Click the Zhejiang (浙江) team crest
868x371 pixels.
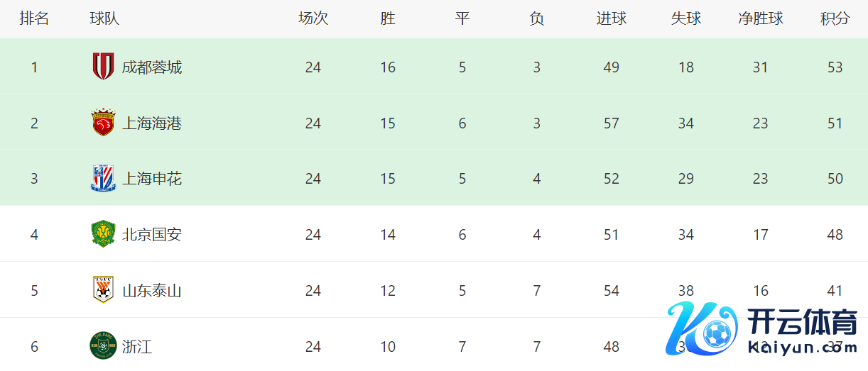[x=103, y=345]
